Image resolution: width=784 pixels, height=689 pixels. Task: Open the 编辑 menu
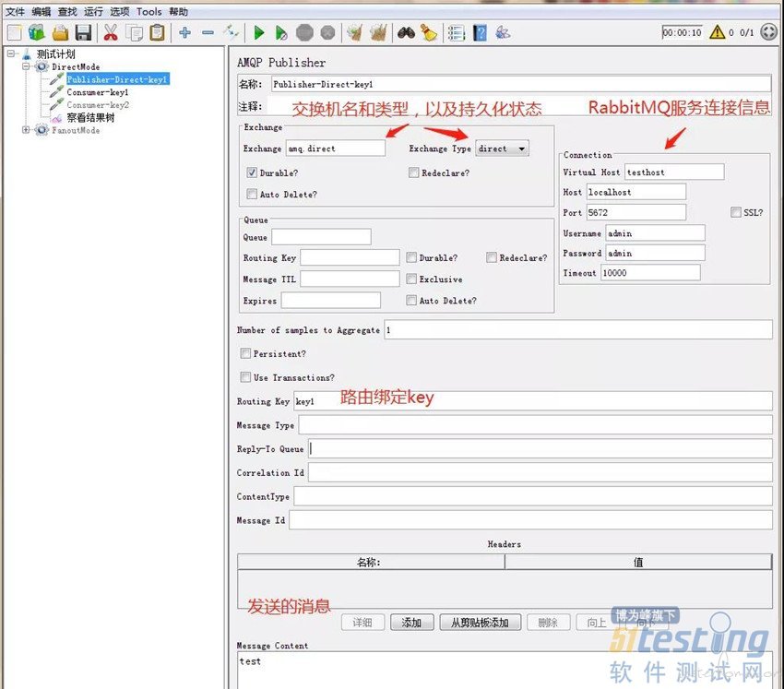click(42, 11)
